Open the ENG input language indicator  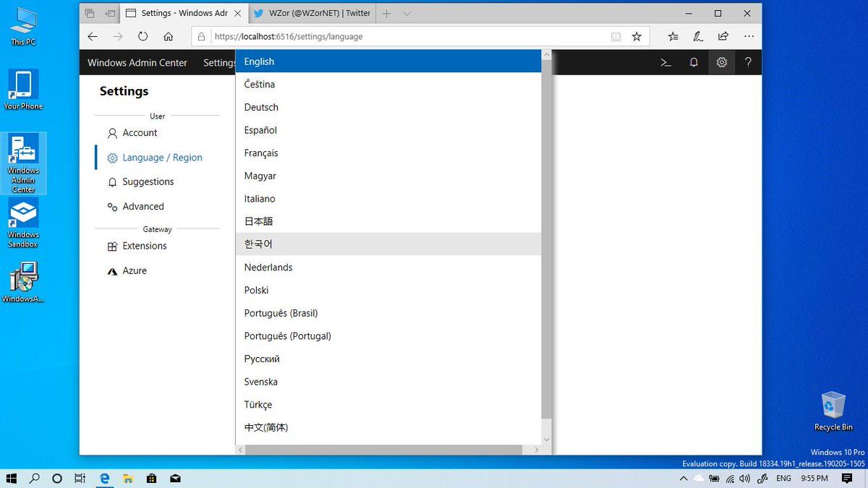click(x=783, y=479)
